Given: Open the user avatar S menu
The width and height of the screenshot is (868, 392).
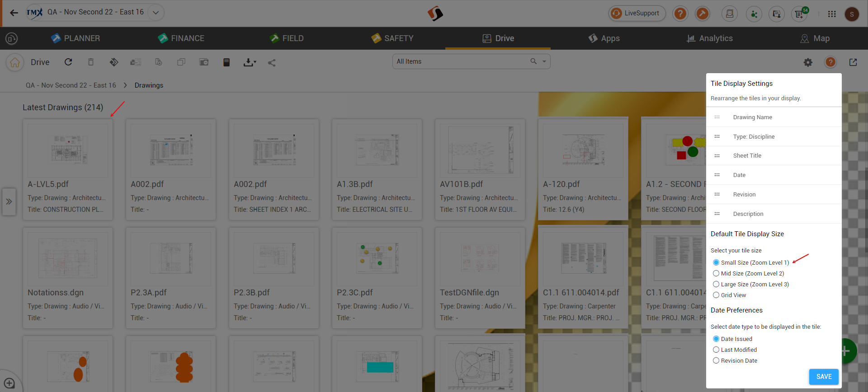Looking at the screenshot, I should coord(852,14).
